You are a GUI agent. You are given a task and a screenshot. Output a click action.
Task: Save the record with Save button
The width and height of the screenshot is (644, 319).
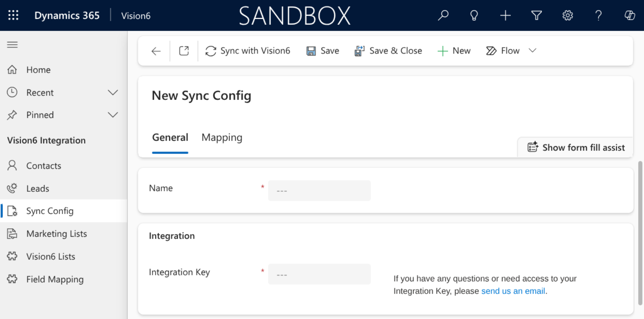click(x=322, y=51)
